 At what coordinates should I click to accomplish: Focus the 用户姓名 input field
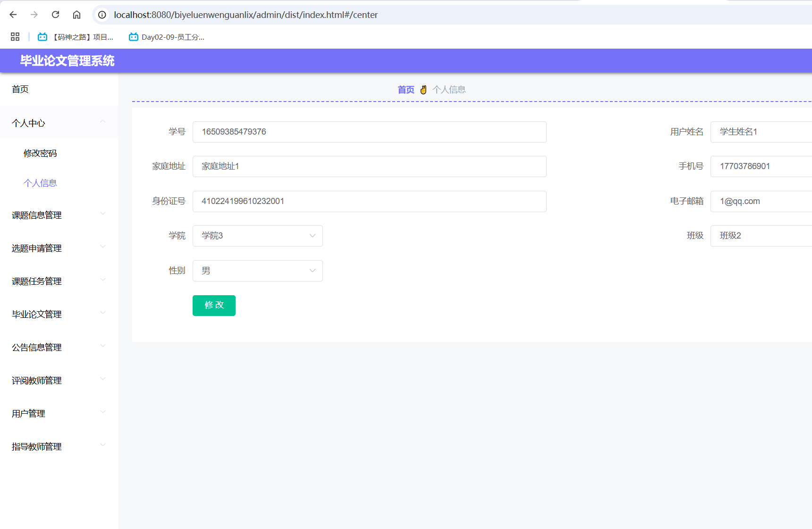click(x=761, y=132)
